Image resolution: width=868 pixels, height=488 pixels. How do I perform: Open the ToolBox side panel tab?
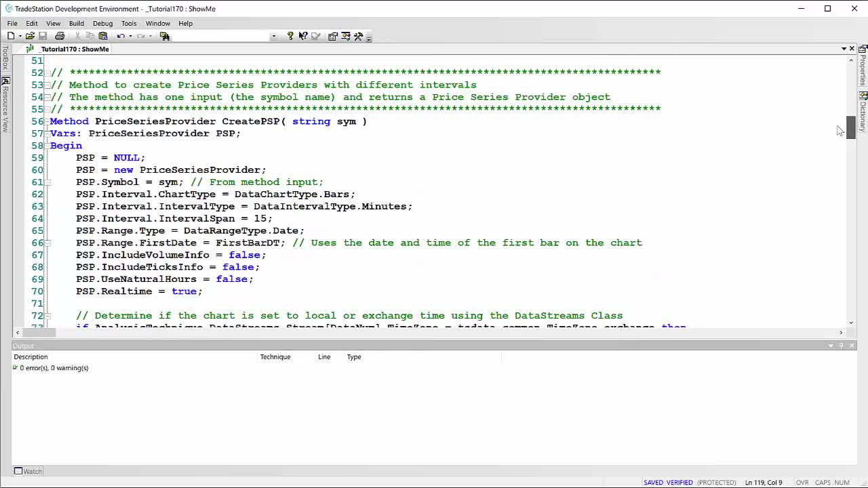(5, 58)
